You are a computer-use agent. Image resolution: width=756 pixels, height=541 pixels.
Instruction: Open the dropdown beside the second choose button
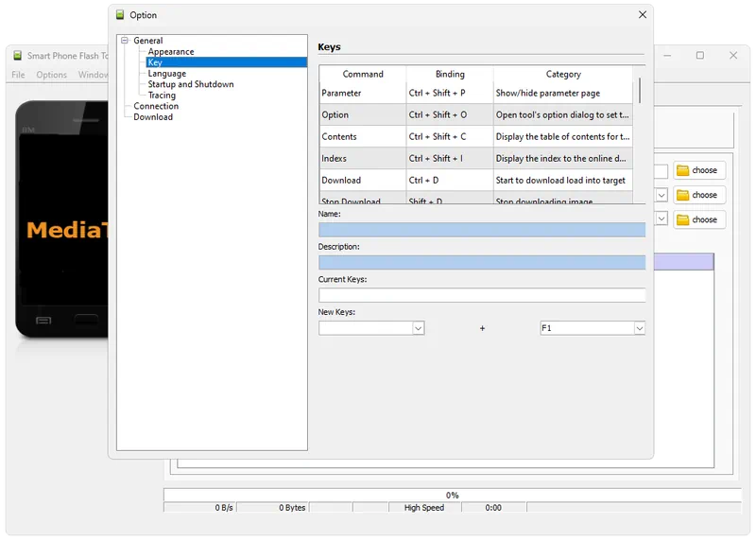[661, 195]
